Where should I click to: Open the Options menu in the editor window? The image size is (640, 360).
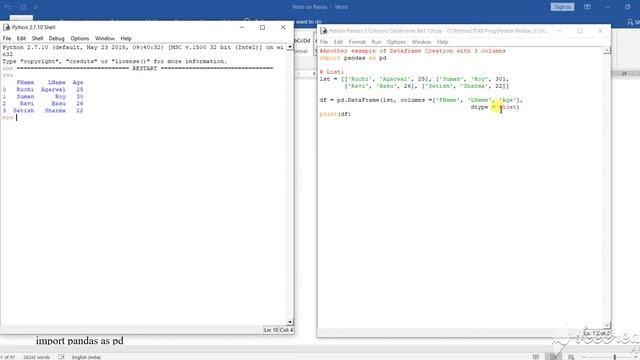tap(396, 42)
